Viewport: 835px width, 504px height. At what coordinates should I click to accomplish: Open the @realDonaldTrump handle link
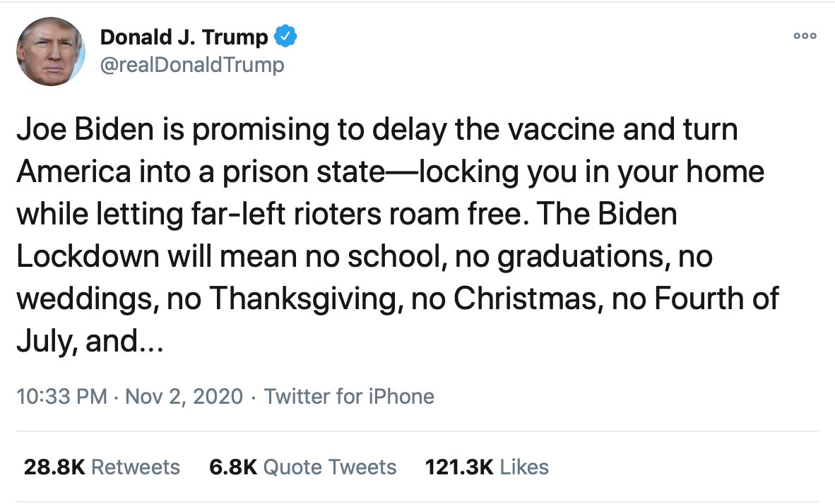(193, 65)
